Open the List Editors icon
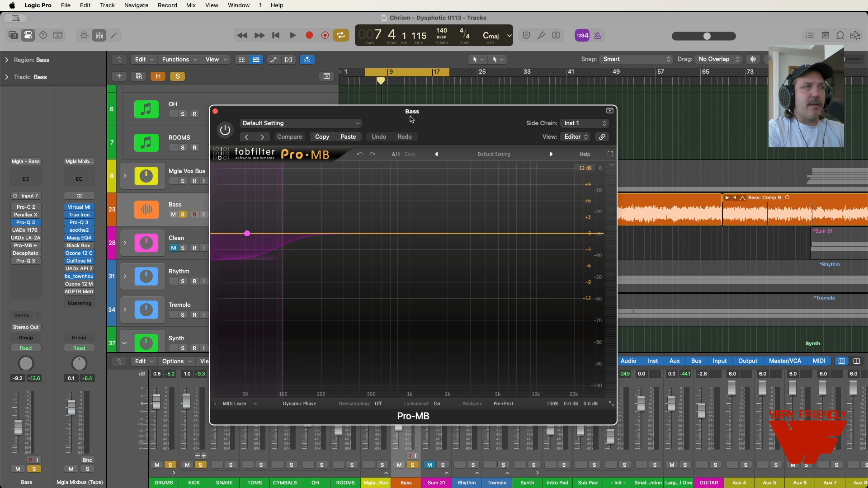The width and height of the screenshot is (868, 488). [x=810, y=35]
